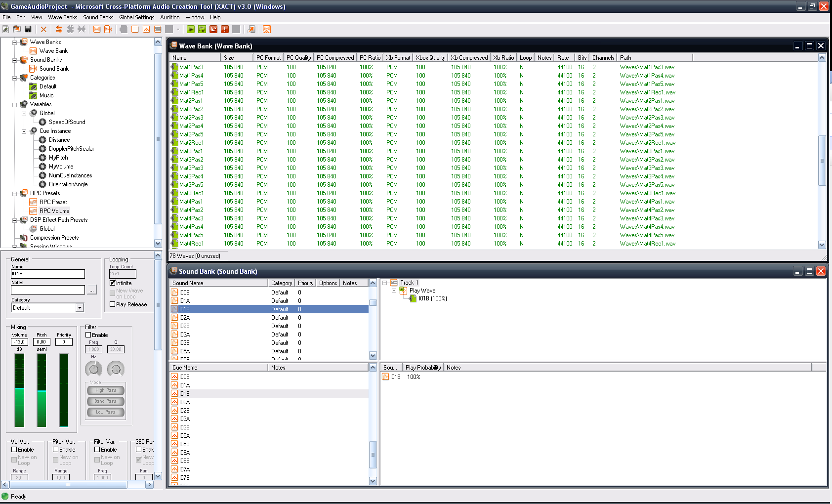Open the Category Default dropdown
The width and height of the screenshot is (832, 504).
pos(80,308)
